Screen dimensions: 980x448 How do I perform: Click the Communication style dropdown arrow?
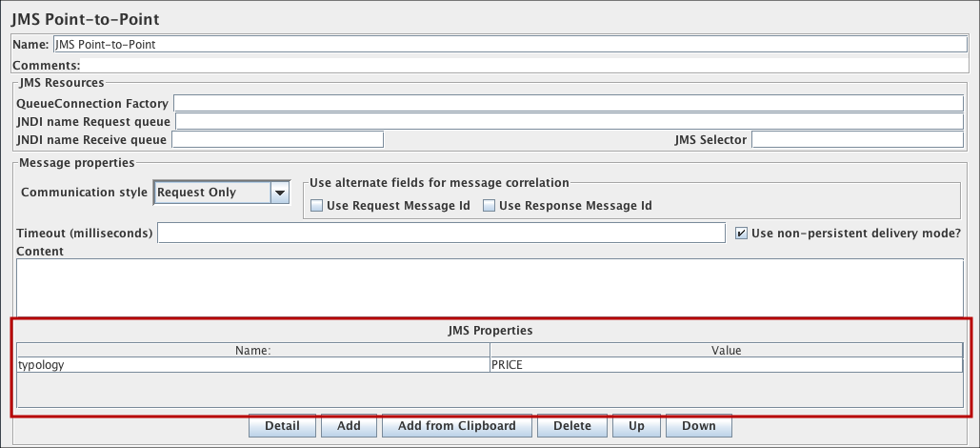(x=280, y=193)
